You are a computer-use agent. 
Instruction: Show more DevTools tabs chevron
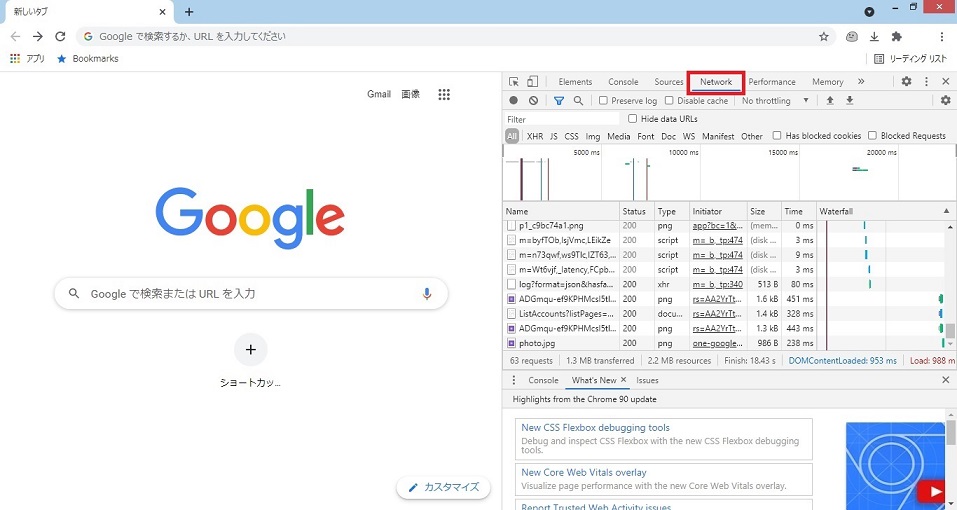tap(861, 82)
